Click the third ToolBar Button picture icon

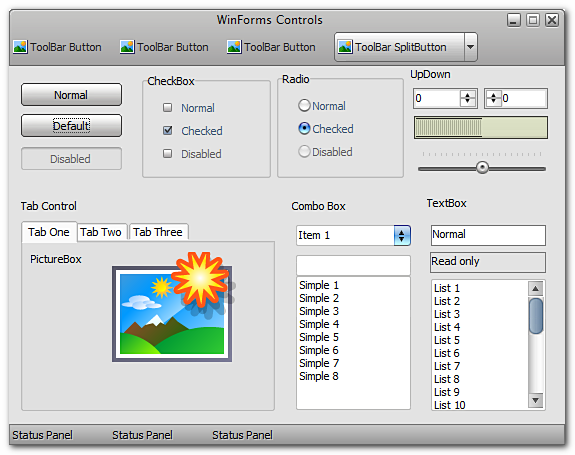coord(234,47)
